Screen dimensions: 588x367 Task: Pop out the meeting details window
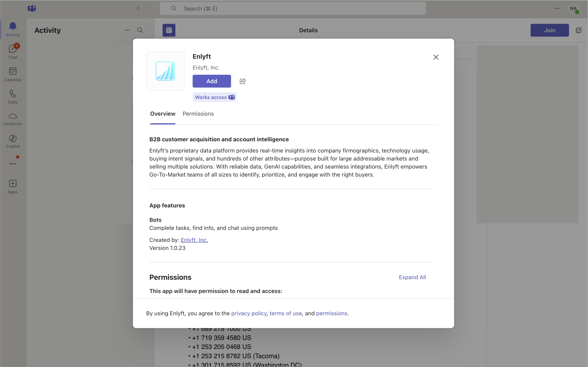(579, 30)
